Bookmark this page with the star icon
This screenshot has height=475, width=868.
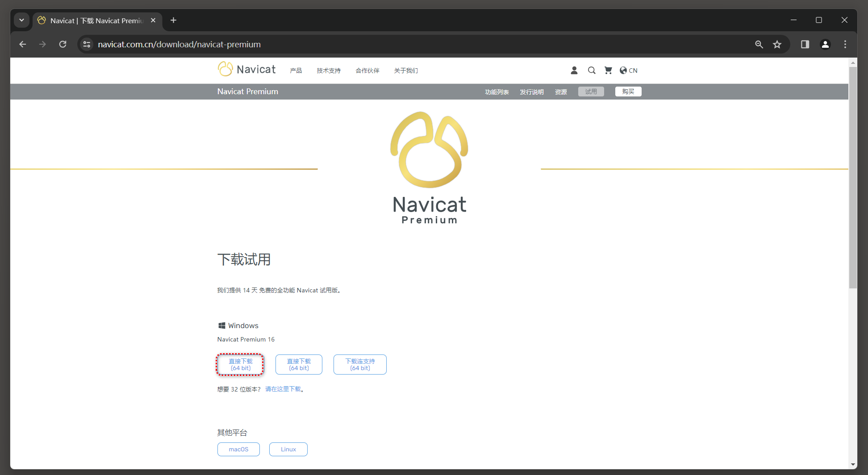coord(777,44)
